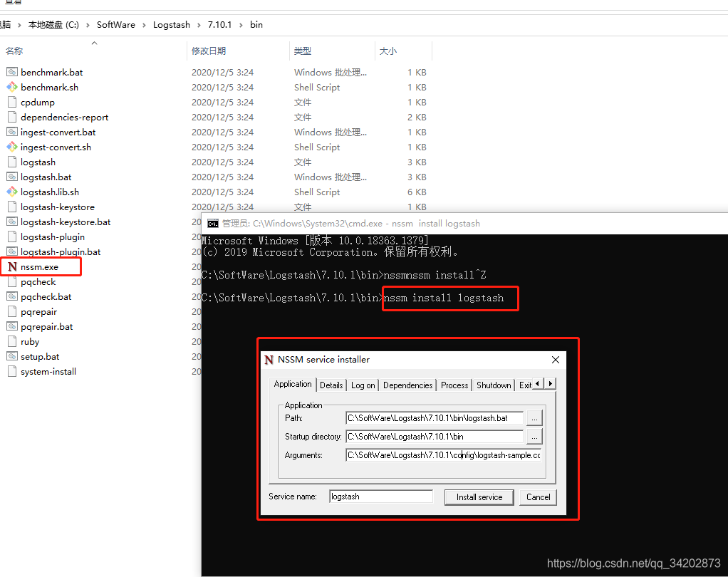Image resolution: width=728 pixels, height=577 pixels.
Task: Click the dependencies-report file icon
Action: pyautogui.click(x=12, y=117)
